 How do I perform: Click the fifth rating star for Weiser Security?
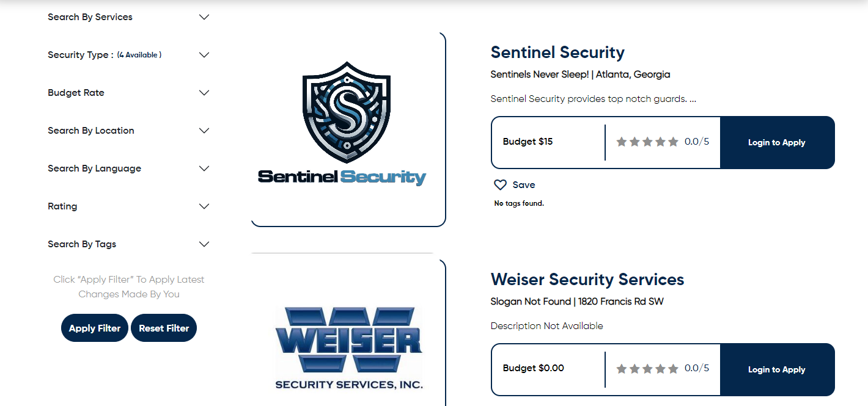[x=673, y=369]
